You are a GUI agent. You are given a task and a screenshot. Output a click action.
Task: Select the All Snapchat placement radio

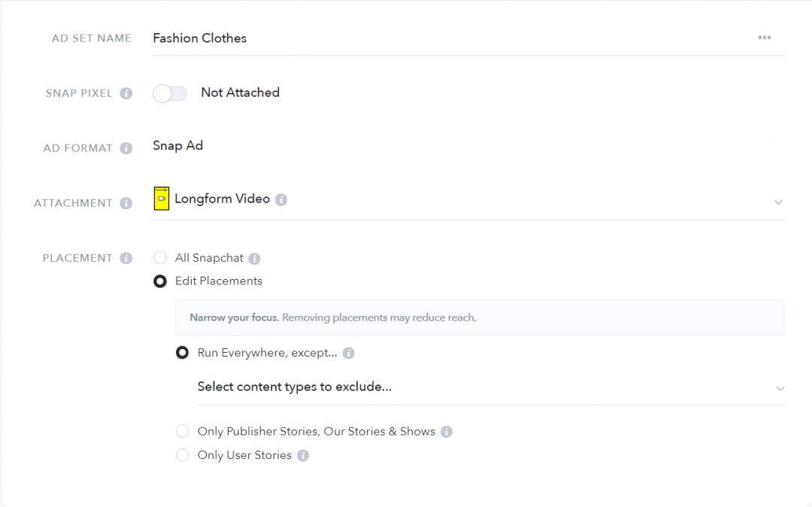tap(160, 258)
